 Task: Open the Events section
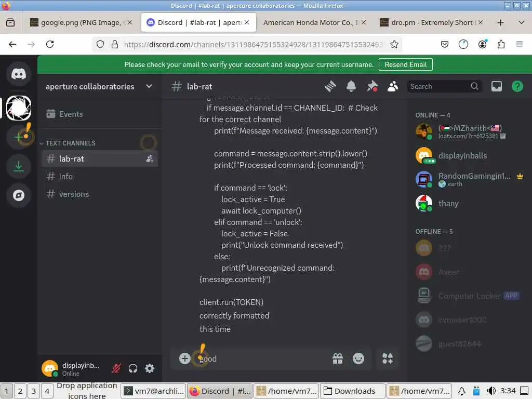point(100,114)
